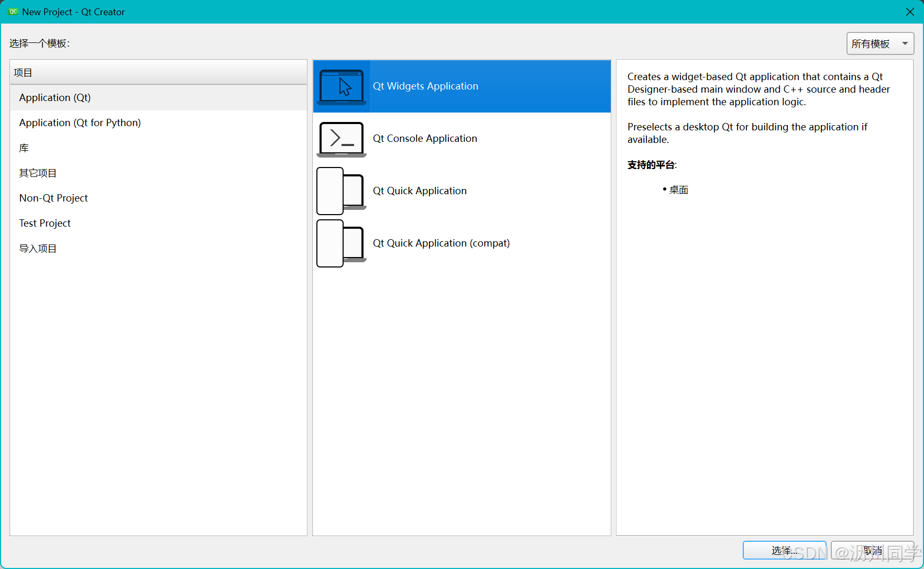Select the Application (Qt) category
This screenshot has height=569, width=924.
click(x=158, y=98)
